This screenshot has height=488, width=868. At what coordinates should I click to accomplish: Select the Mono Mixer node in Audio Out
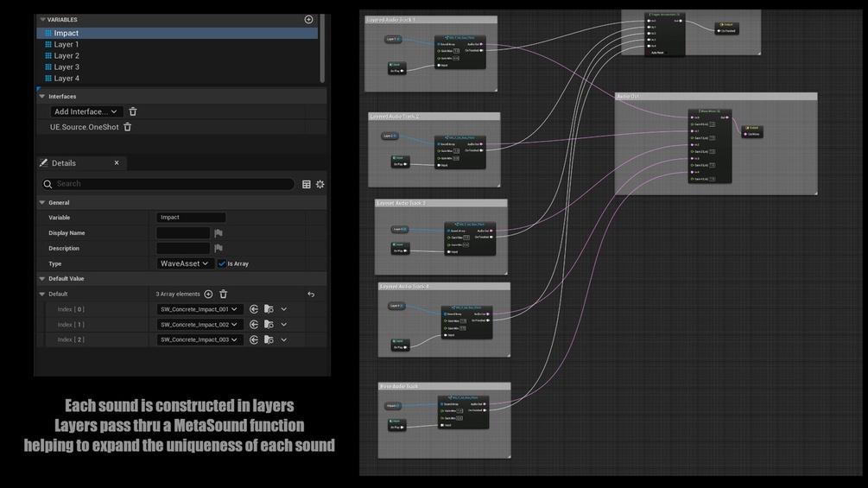pyautogui.click(x=710, y=146)
